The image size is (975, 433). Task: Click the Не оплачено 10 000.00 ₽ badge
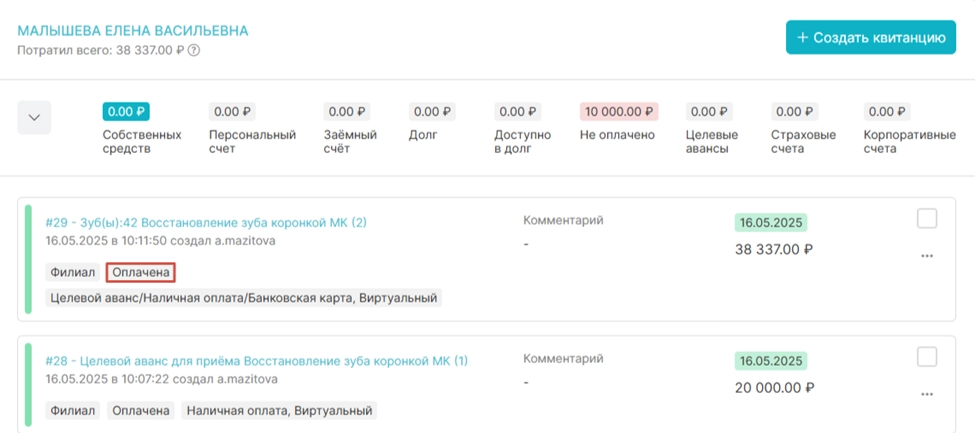(618, 112)
